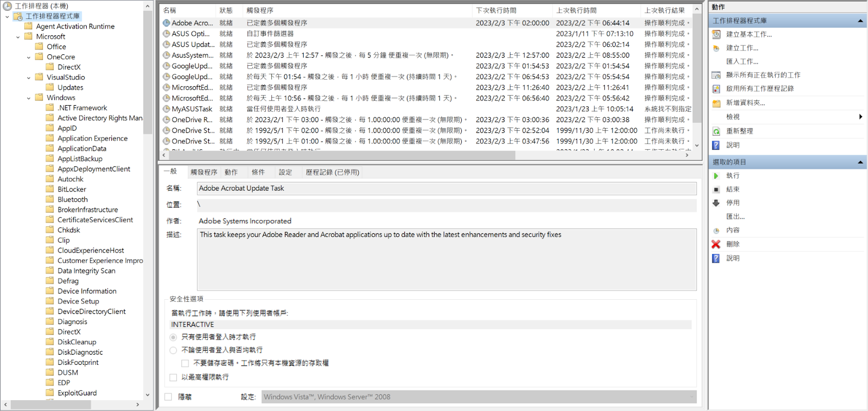Viewport: 868px width, 411px height.
Task: Click the clock icon of GoogleUpd... first row
Action: click(x=167, y=66)
